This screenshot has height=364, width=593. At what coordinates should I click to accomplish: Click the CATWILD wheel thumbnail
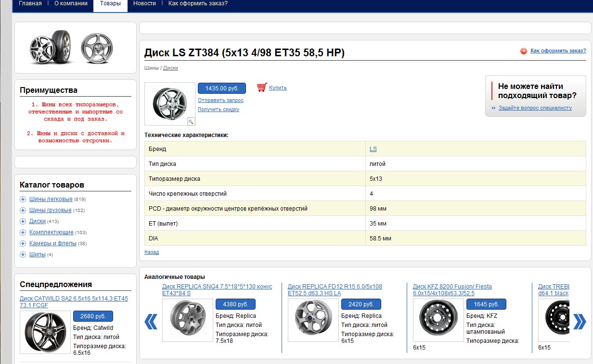pyautogui.click(x=45, y=332)
